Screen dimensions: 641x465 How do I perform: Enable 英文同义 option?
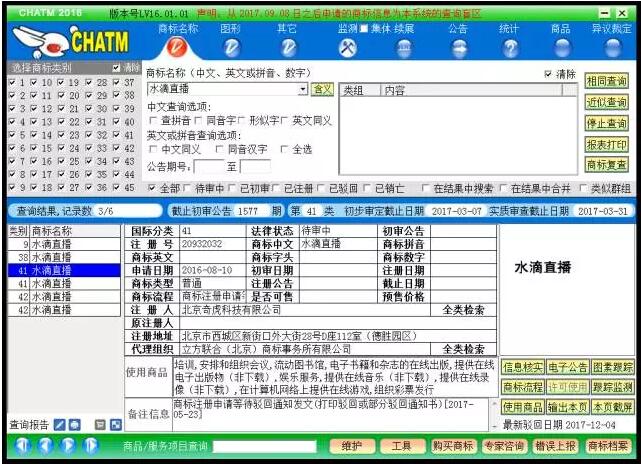point(285,121)
